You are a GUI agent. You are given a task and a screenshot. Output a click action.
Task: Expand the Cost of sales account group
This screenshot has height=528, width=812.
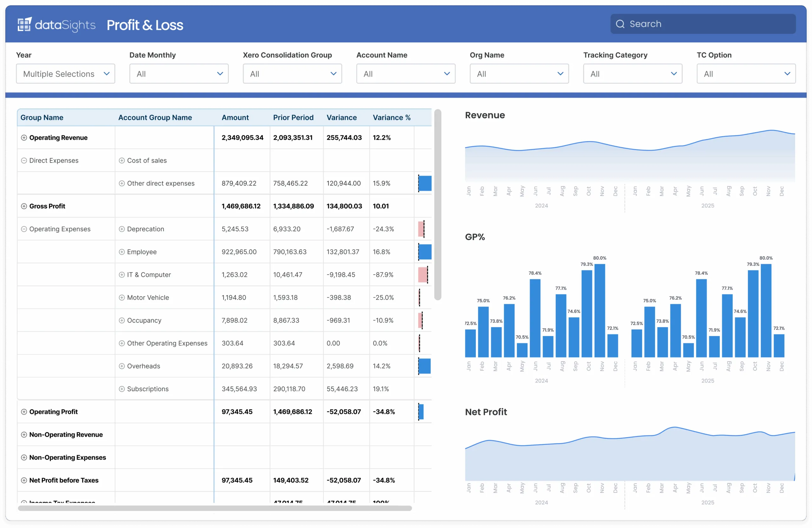122,161
